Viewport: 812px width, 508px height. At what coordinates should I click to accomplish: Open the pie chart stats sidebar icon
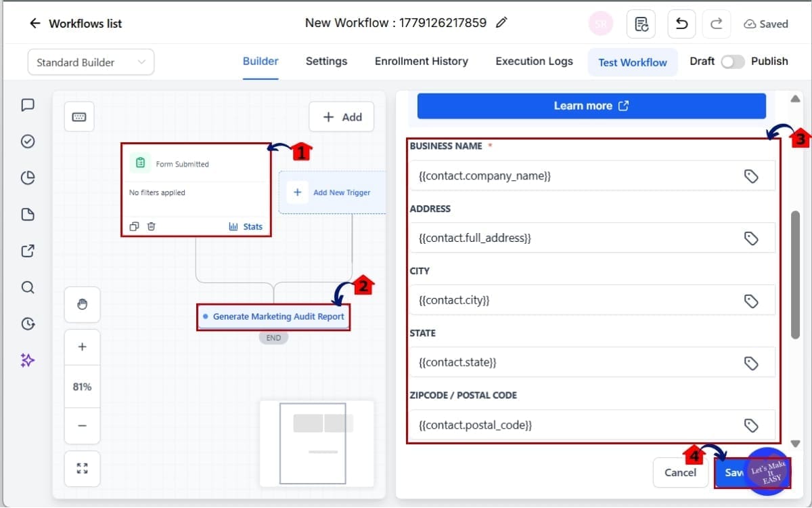[x=28, y=178]
